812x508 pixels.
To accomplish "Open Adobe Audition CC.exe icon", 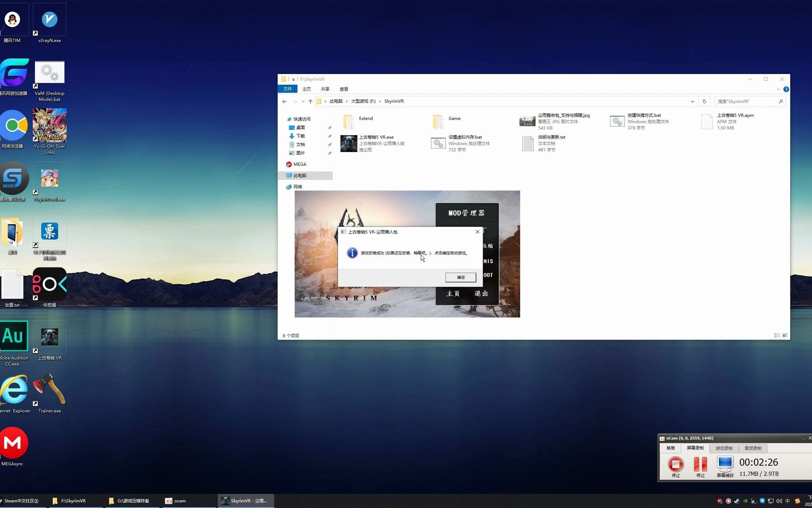I will [13, 343].
